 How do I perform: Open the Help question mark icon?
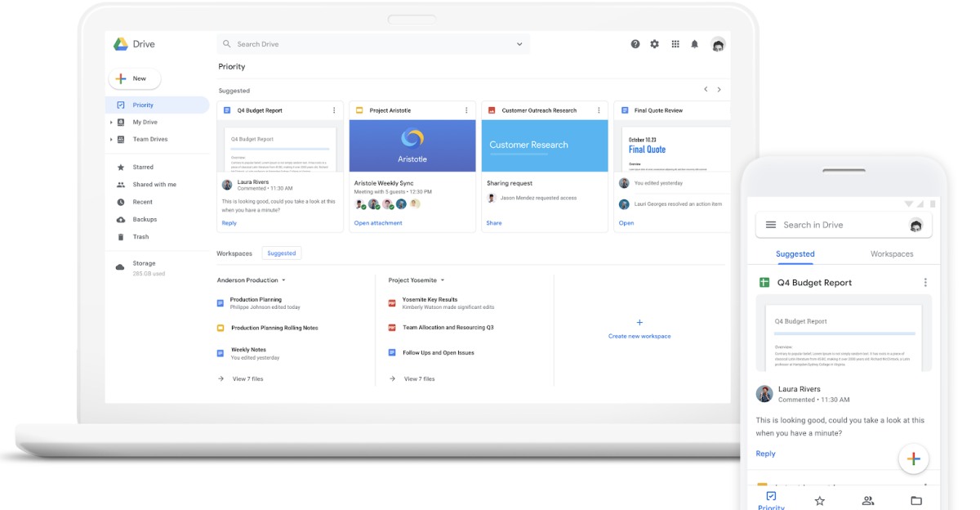point(635,44)
